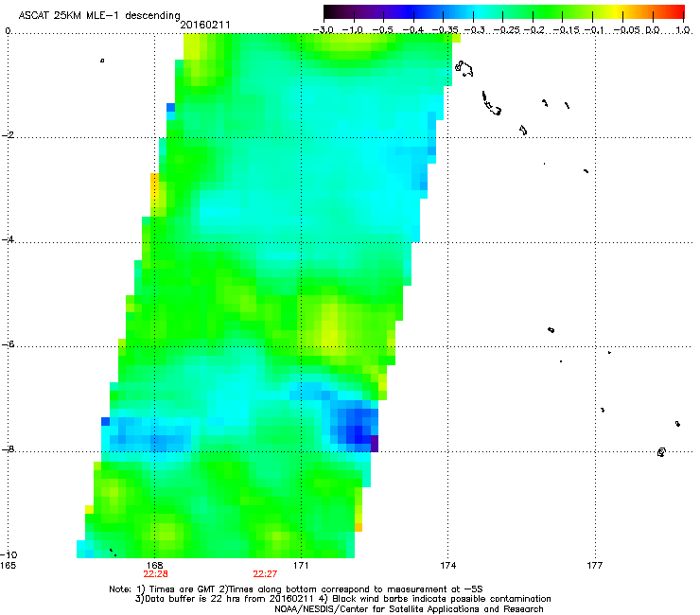The height and width of the screenshot is (615, 700).
Task: Click the purple data cell near -8 latitude
Action: click(x=375, y=444)
